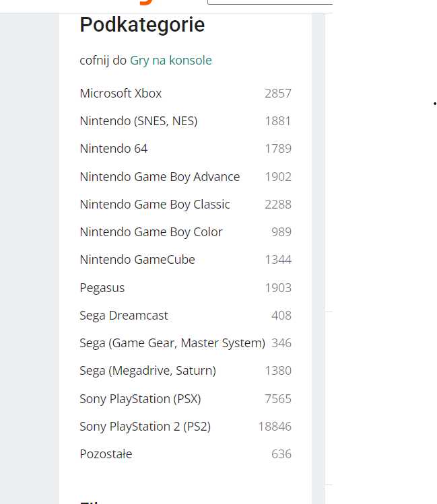Image resolution: width=437 pixels, height=504 pixels.
Task: Select Sega Dreamcast subcategory
Action: [124, 316]
